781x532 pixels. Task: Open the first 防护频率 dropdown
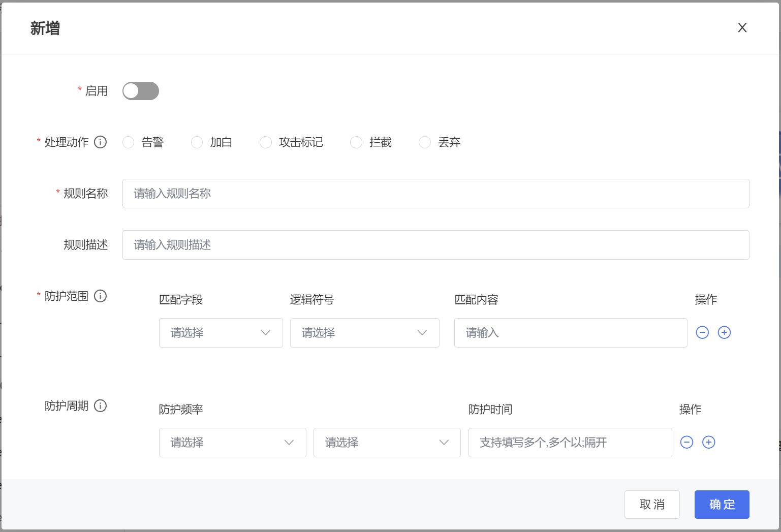tap(232, 443)
